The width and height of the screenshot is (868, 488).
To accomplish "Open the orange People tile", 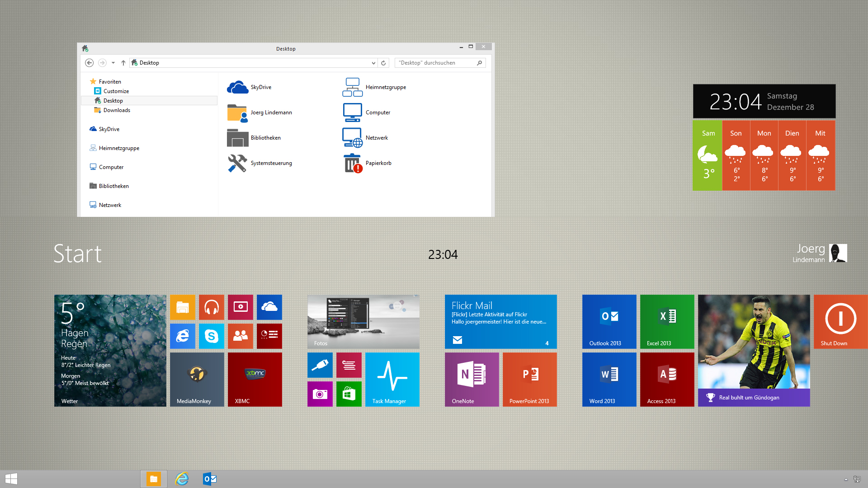I will pos(241,336).
